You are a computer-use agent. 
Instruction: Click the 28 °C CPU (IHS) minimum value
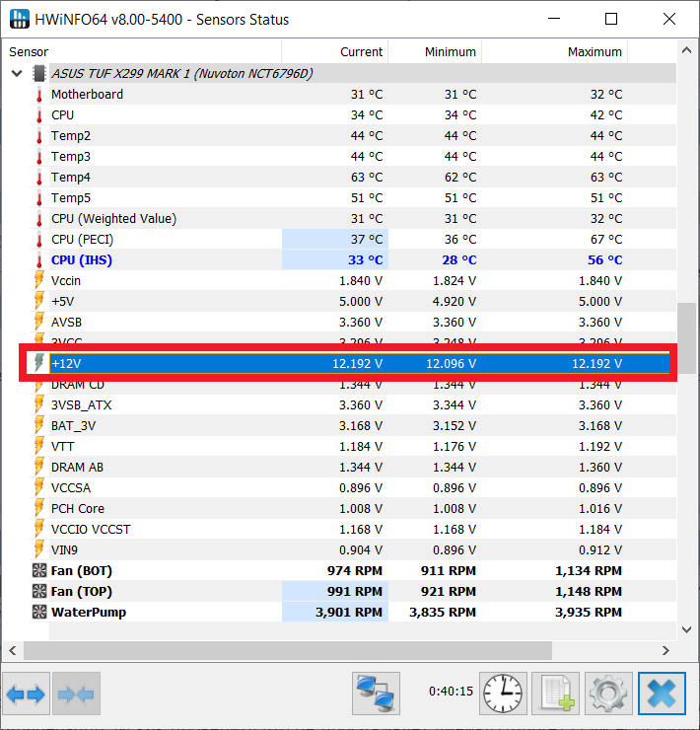point(459,260)
